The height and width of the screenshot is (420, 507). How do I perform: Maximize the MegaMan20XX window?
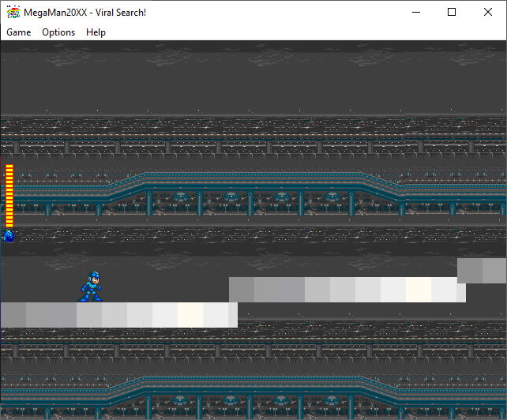pos(452,13)
